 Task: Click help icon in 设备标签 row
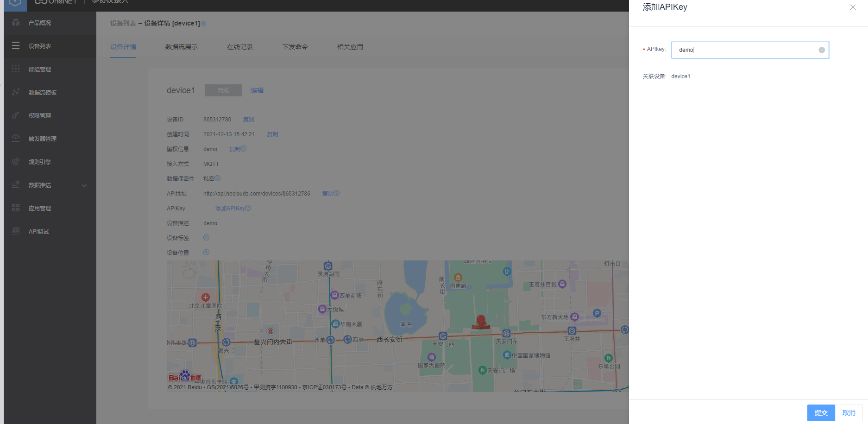tap(207, 238)
